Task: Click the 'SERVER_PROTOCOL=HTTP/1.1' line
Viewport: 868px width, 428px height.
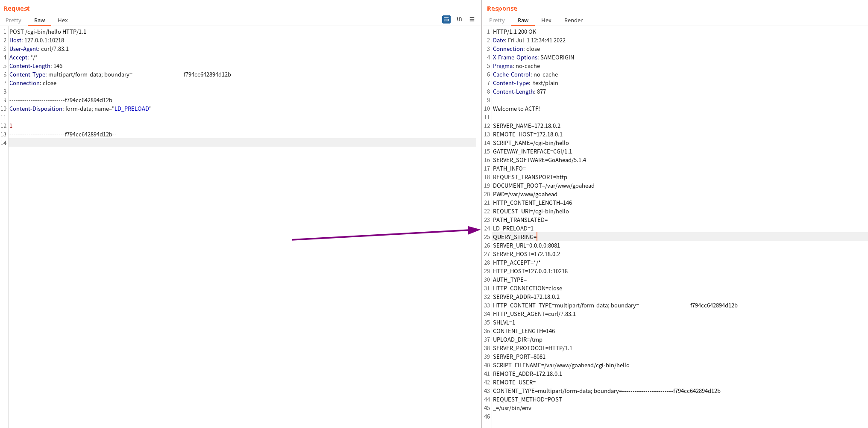Action: coord(533,348)
